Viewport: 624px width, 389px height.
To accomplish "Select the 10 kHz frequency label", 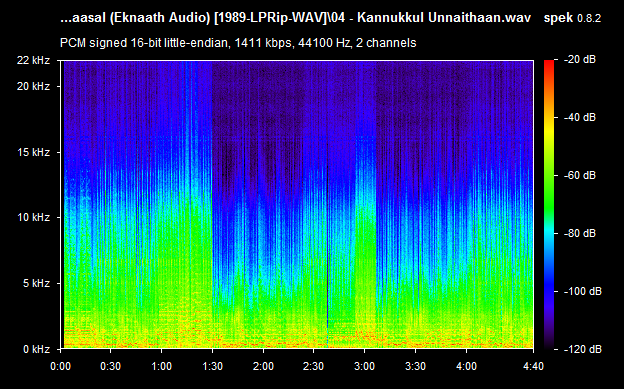I will 33,217.
